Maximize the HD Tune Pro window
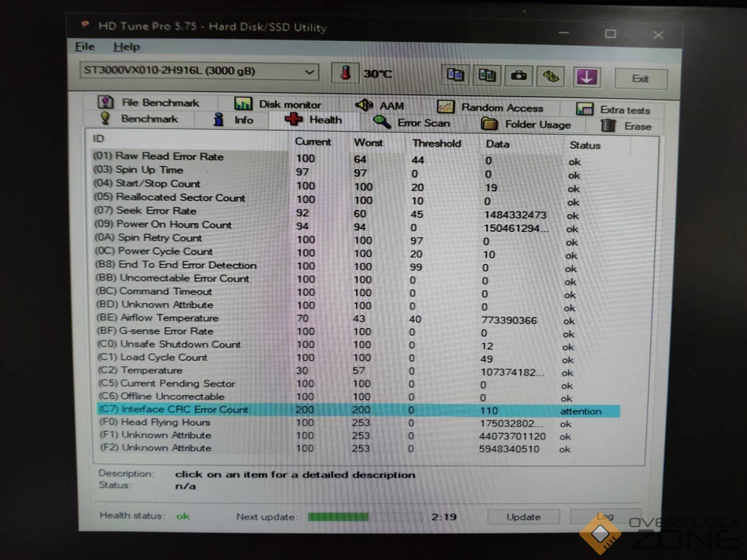Viewport: 747px width, 560px height. coord(610,34)
